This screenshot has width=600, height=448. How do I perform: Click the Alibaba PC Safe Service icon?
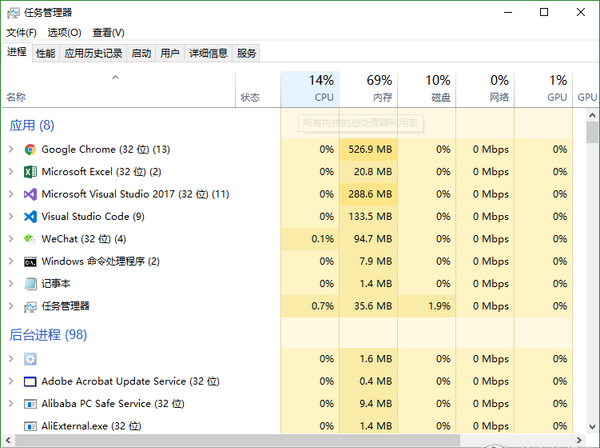click(x=30, y=404)
